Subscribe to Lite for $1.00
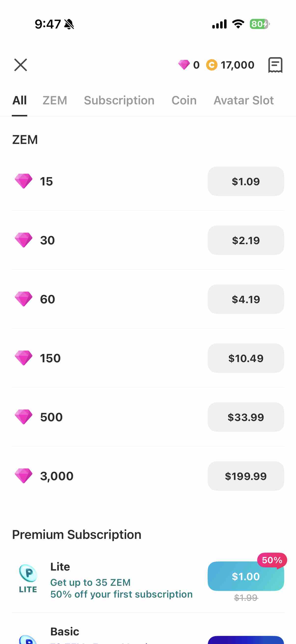 pyautogui.click(x=246, y=576)
